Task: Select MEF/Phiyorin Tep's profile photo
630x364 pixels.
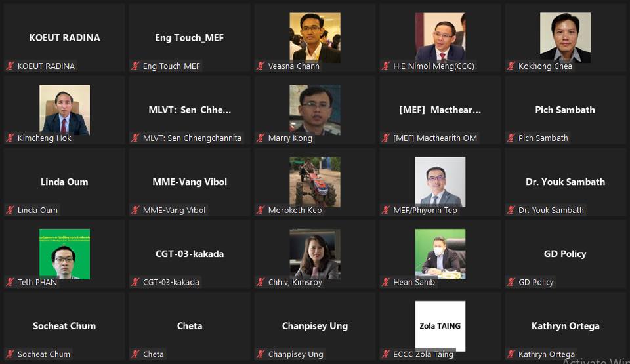Action: point(440,182)
